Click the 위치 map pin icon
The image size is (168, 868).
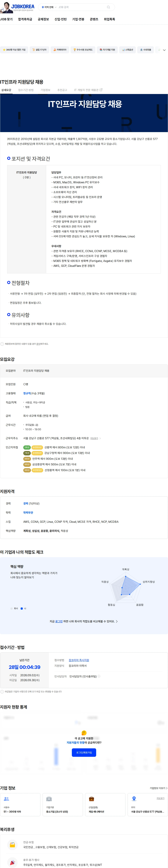pos(134,799)
